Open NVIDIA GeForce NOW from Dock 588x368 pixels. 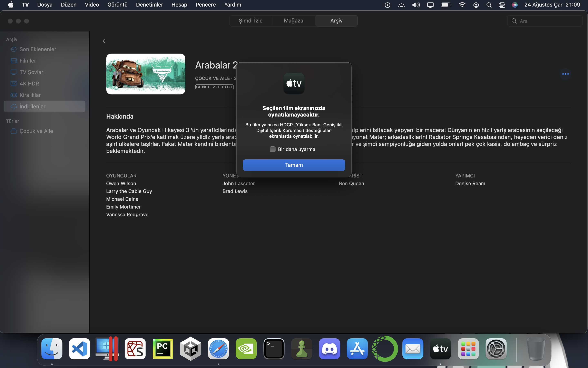coord(246,349)
